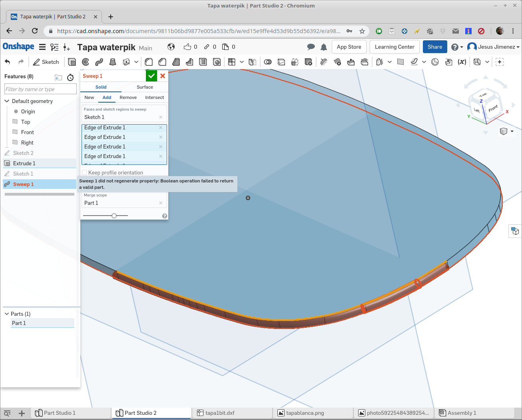This screenshot has width=522, height=420.
Task: Select the Mirror tool
Action: [x=252, y=62]
